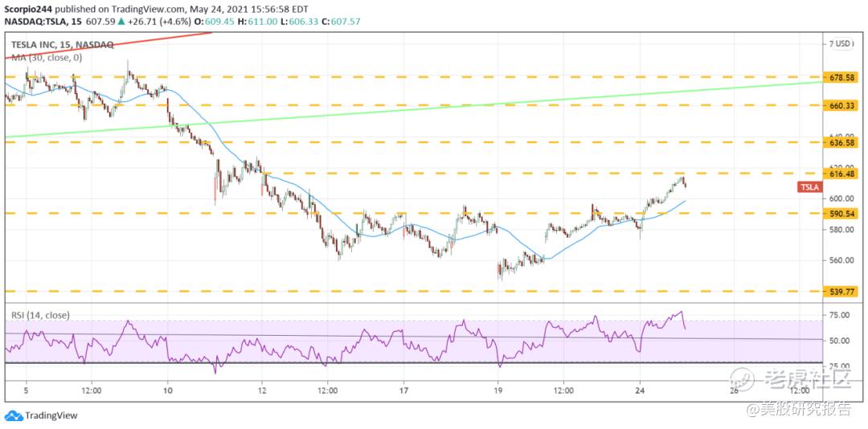Image resolution: width=868 pixels, height=429 pixels.
Task: Click date label 24 on time axis
Action: coord(640,390)
